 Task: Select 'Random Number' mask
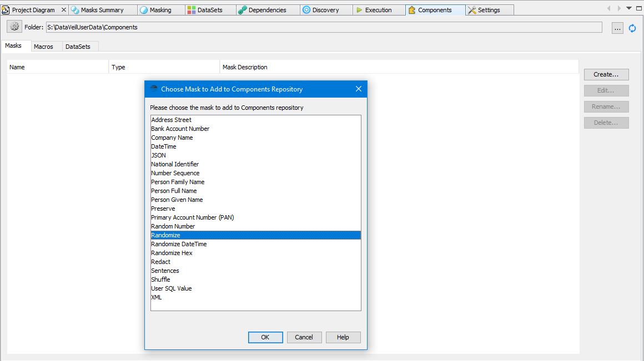point(256,226)
